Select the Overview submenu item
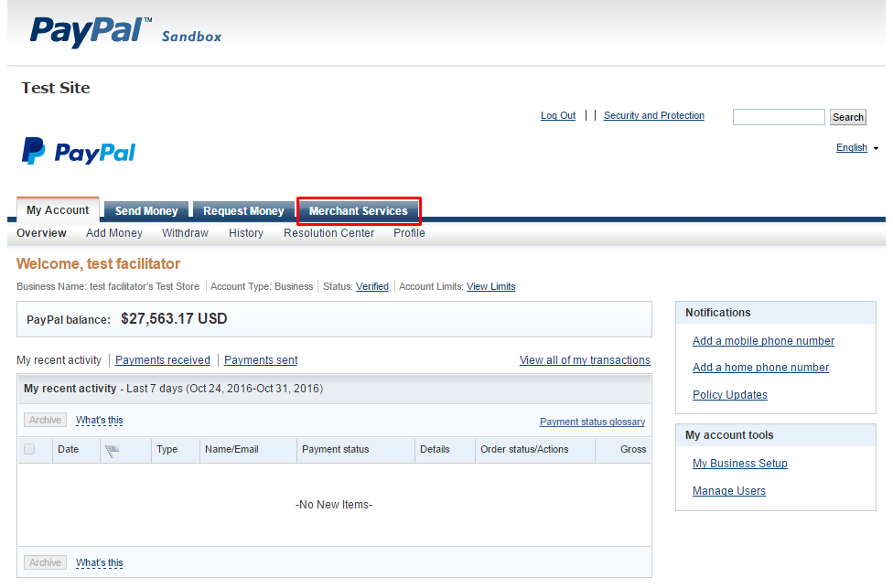Image resolution: width=893 pixels, height=588 pixels. (x=41, y=233)
